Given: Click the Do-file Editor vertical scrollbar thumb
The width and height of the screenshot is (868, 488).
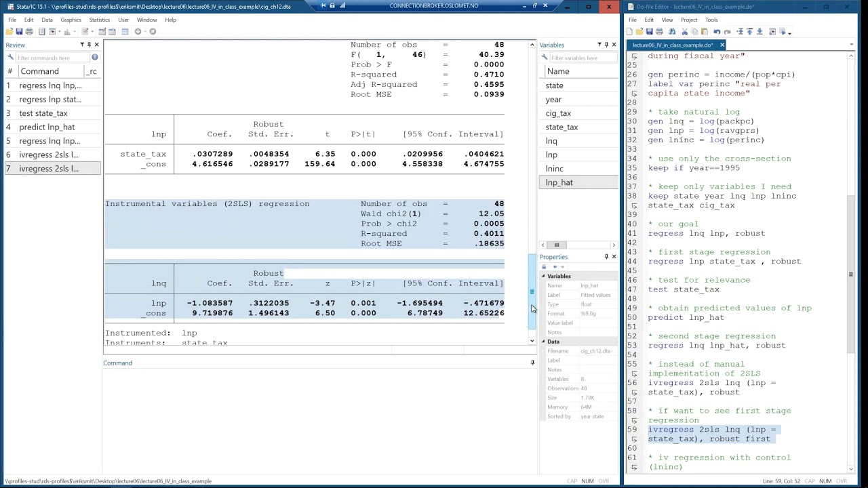Looking at the screenshot, I should click(850, 274).
